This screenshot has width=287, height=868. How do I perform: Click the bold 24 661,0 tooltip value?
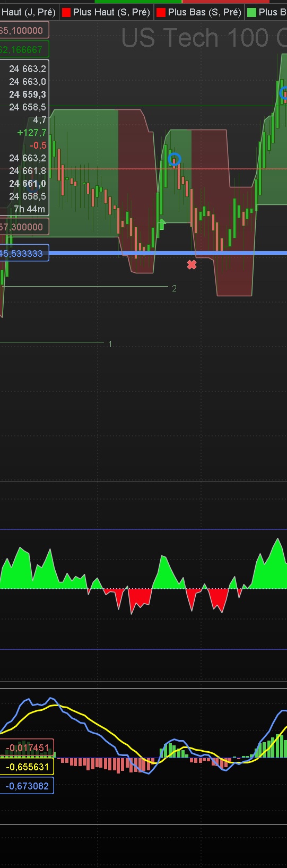tap(28, 184)
